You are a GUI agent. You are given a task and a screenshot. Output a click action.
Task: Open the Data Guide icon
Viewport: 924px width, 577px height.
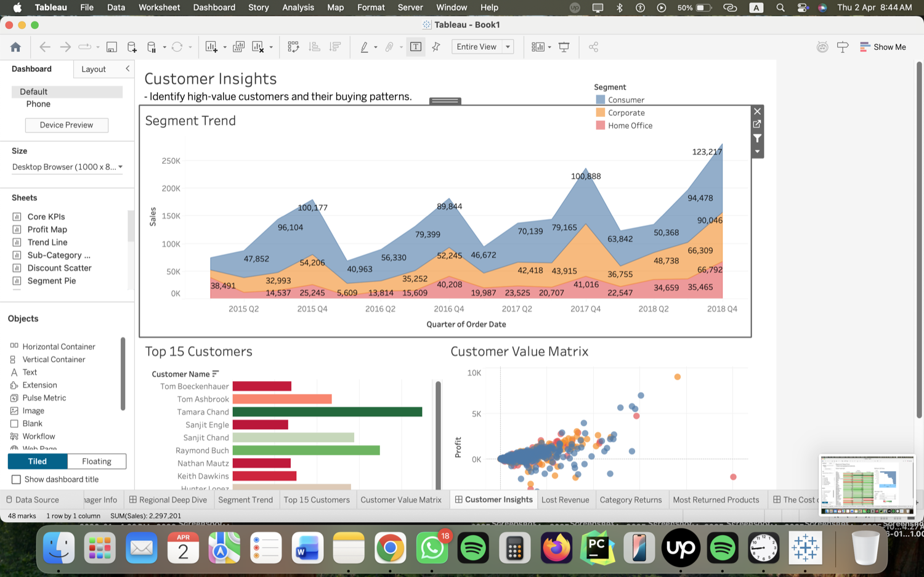click(822, 47)
